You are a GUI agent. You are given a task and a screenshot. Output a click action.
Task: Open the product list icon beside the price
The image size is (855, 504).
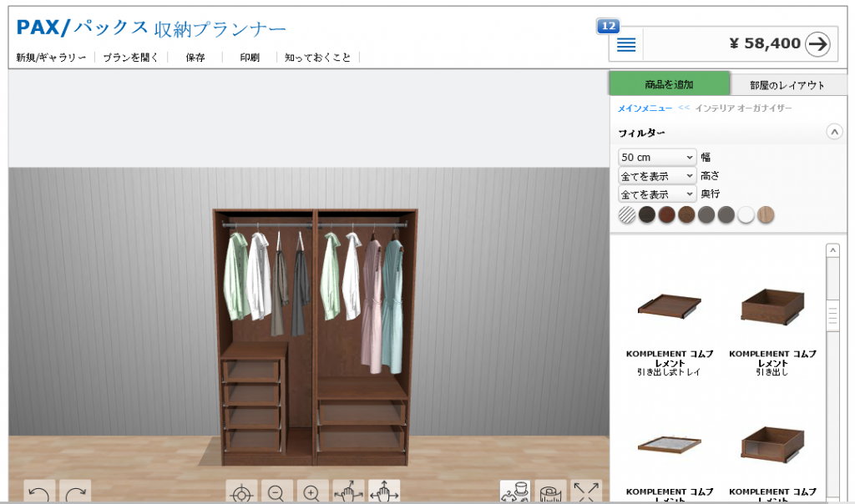(x=626, y=45)
